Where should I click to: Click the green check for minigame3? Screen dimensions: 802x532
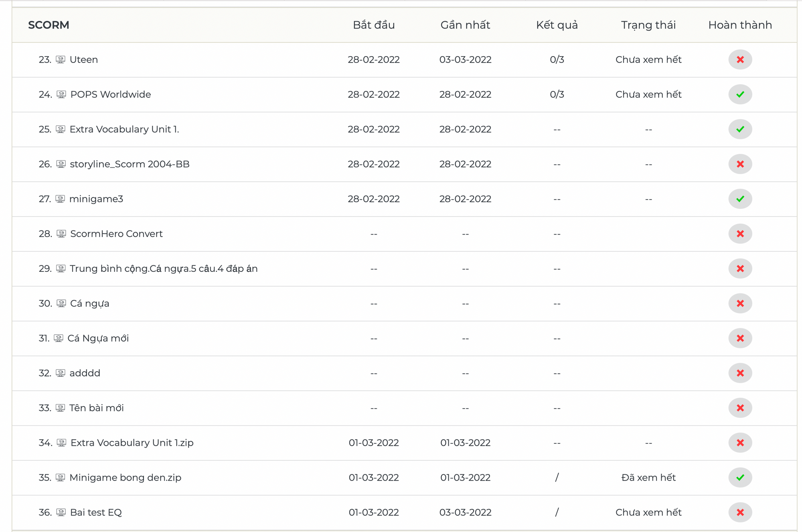click(x=740, y=199)
